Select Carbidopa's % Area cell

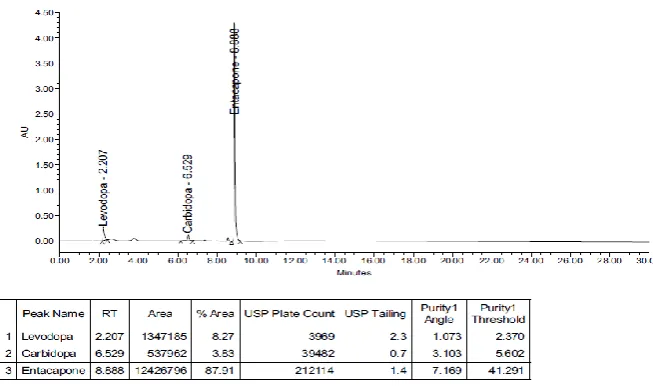pyautogui.click(x=223, y=354)
